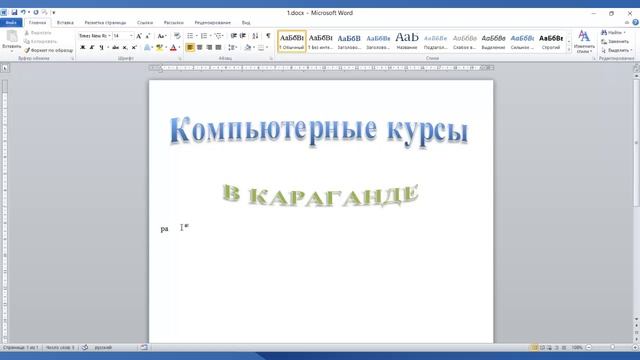
Task: Switch to the Page Layout (Разметка страницы) tab
Action: point(105,23)
